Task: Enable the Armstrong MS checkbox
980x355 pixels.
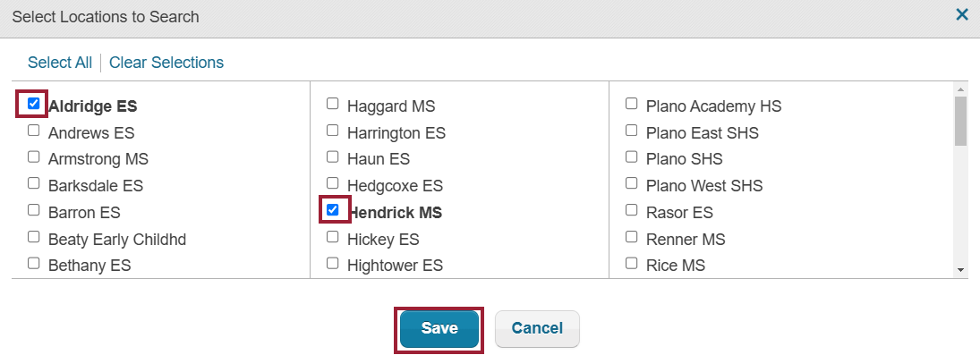Action: (x=34, y=156)
